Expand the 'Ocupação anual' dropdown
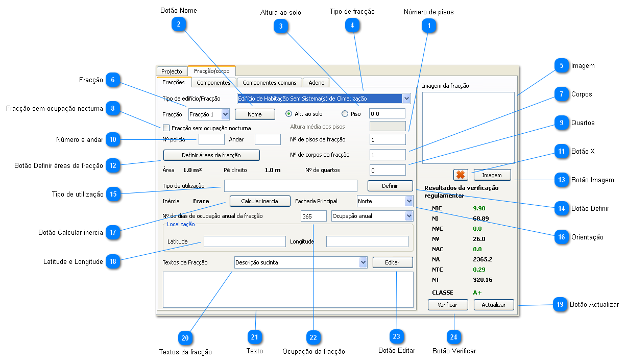This screenshot has width=627, height=364. tap(408, 216)
